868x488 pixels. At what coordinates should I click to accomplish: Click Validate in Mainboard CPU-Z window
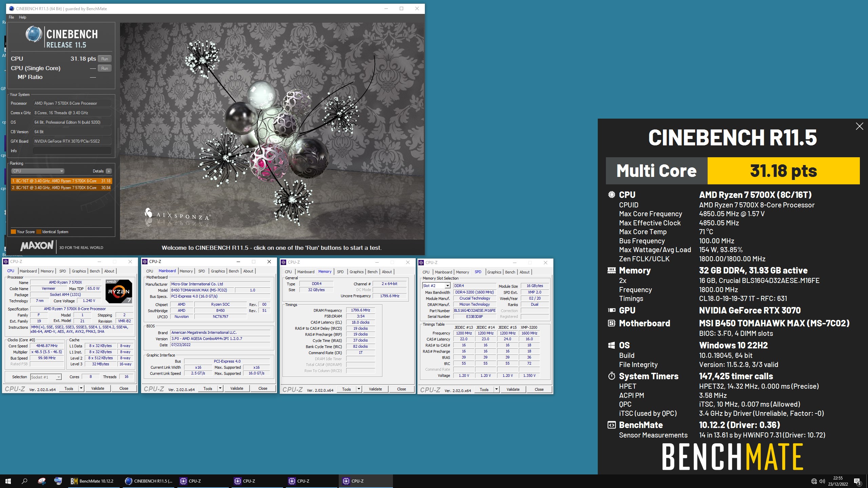tap(237, 388)
